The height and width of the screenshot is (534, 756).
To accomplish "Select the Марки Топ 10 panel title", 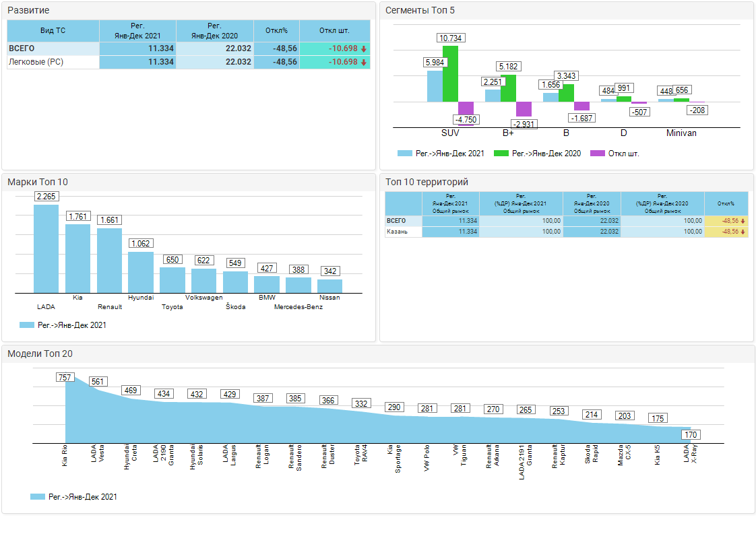I will pyautogui.click(x=38, y=182).
